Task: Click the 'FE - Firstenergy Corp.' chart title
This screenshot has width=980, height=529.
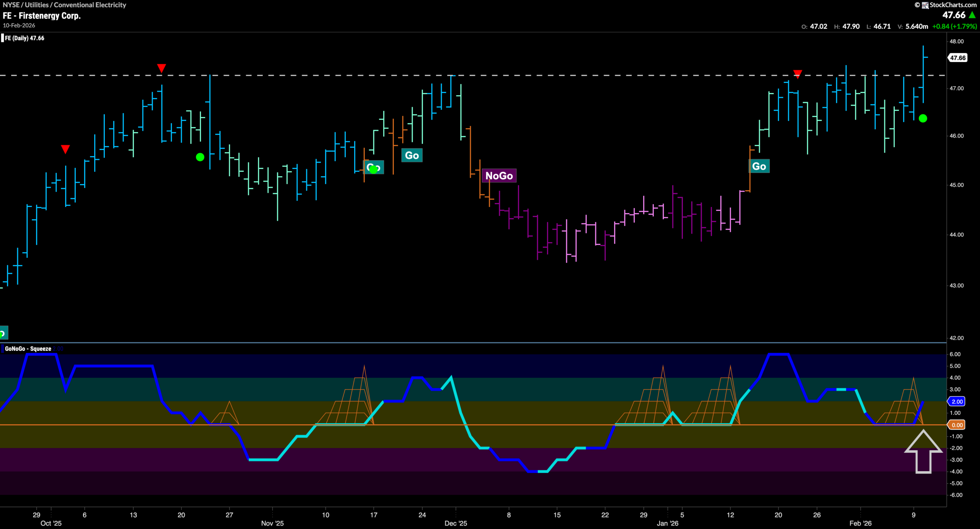Action: 42,16
